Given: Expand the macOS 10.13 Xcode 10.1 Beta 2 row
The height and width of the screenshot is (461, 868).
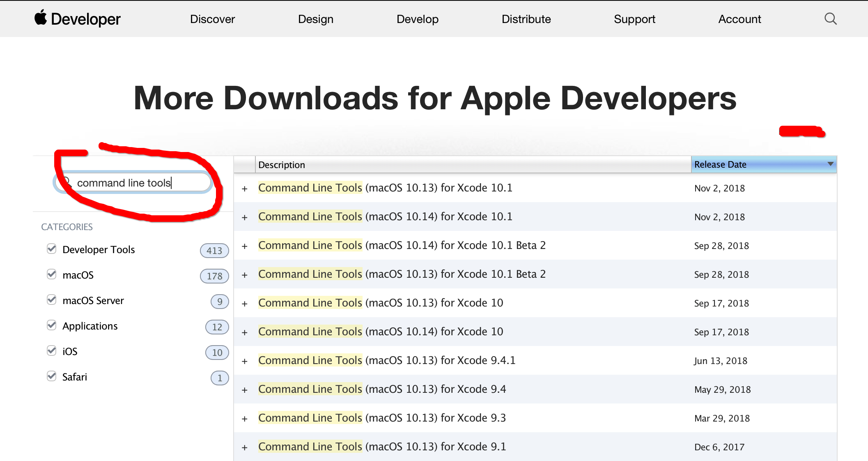Looking at the screenshot, I should (245, 275).
